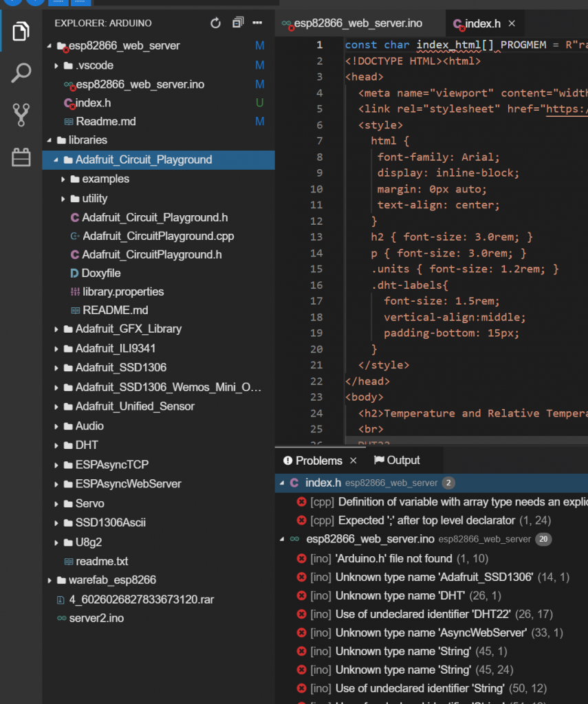Open Adafruit_CircuitPlayground.cpp file
This screenshot has width=588, height=704.
tap(157, 236)
